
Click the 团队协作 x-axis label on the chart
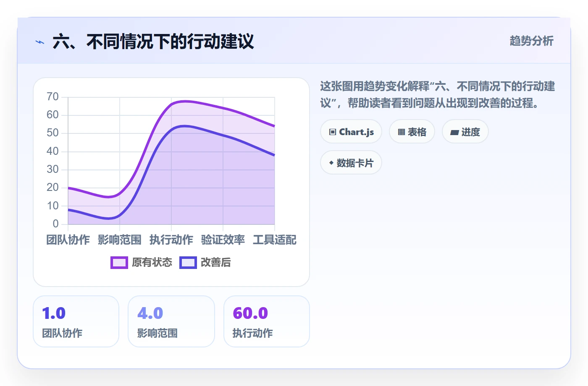68,240
